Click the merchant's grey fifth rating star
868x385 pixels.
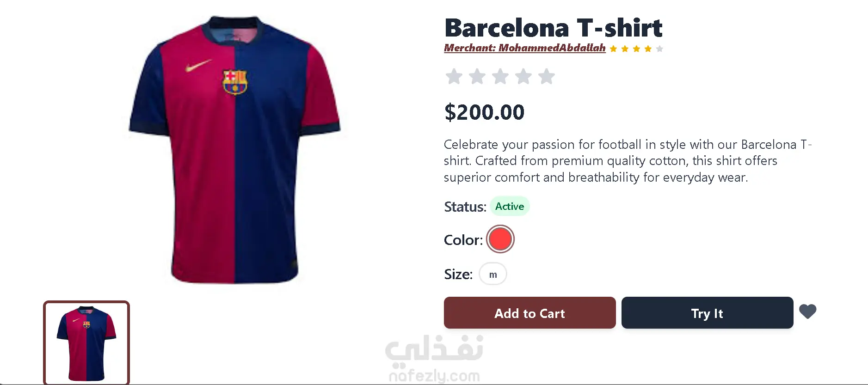659,49
